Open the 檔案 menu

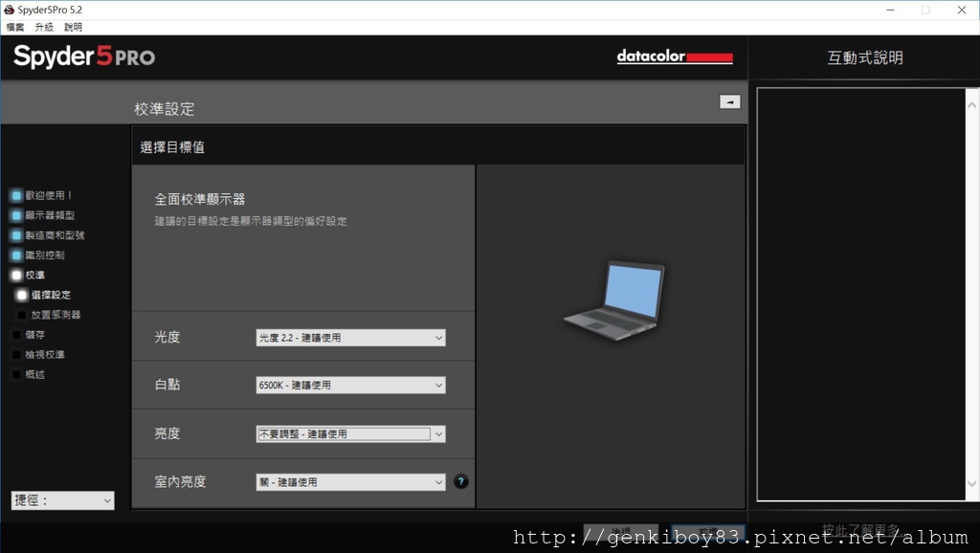(15, 27)
